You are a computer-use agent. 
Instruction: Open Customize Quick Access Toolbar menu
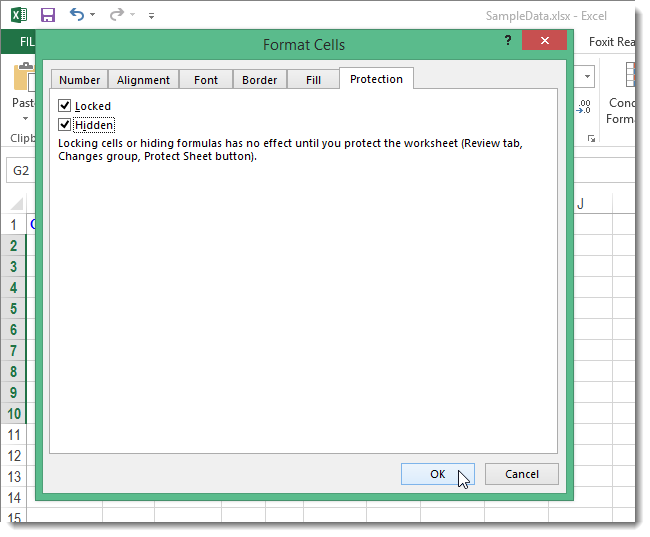151,16
